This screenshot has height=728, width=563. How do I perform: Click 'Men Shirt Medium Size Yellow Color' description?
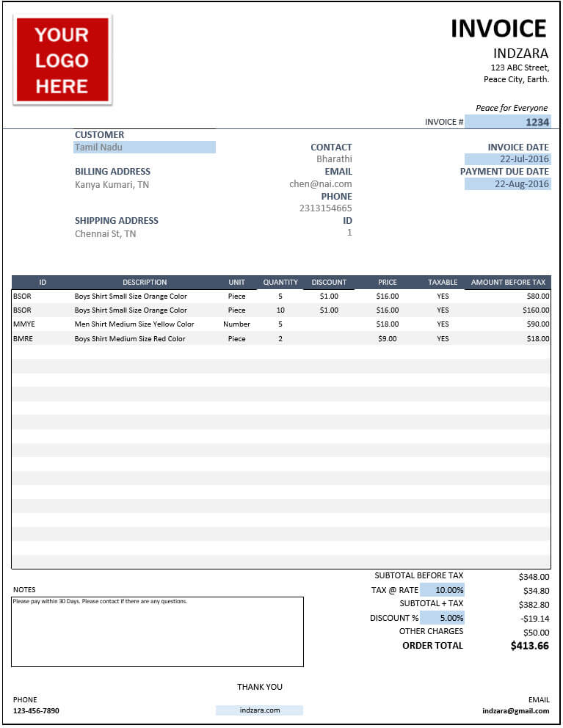click(x=134, y=324)
